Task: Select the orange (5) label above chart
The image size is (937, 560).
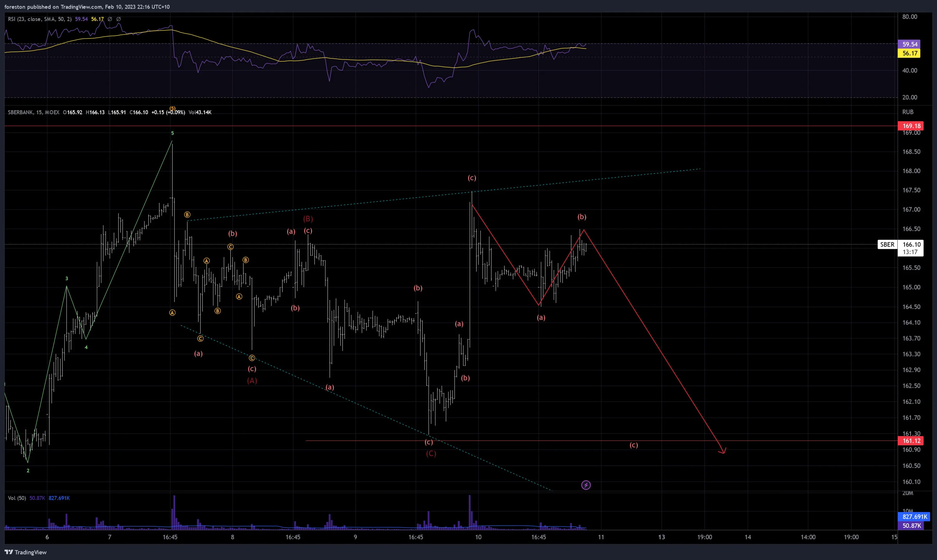Action: 172,108
